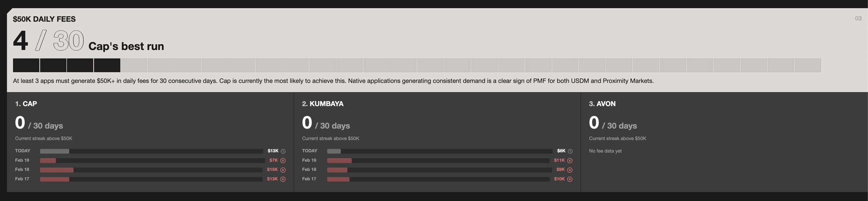Click the "Cap's best run" label
This screenshot has height=201, width=868.
(x=126, y=46)
